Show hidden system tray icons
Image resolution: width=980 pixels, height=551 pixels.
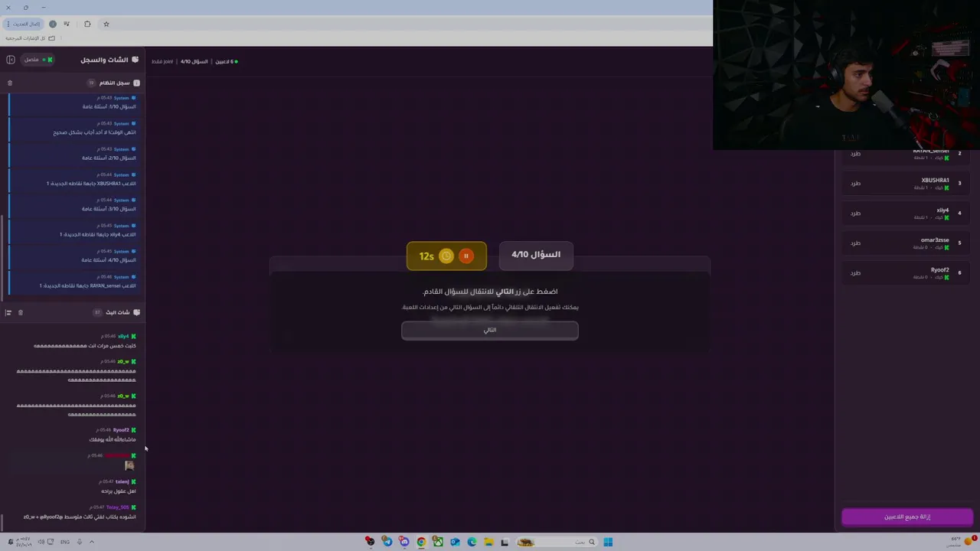[92, 542]
